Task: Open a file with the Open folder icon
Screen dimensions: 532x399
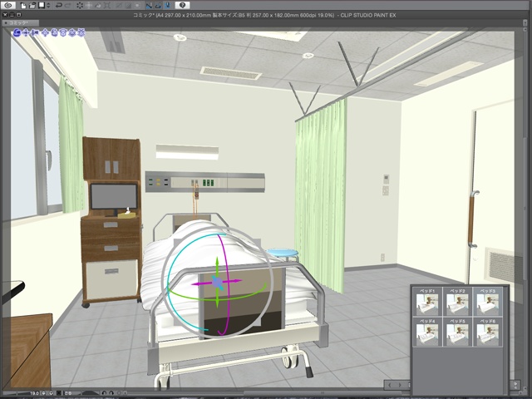Action: (32, 6)
